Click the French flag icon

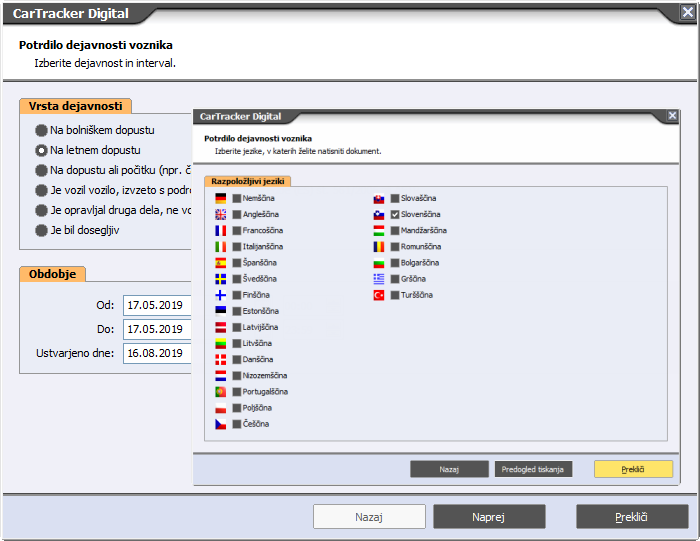[221, 230]
